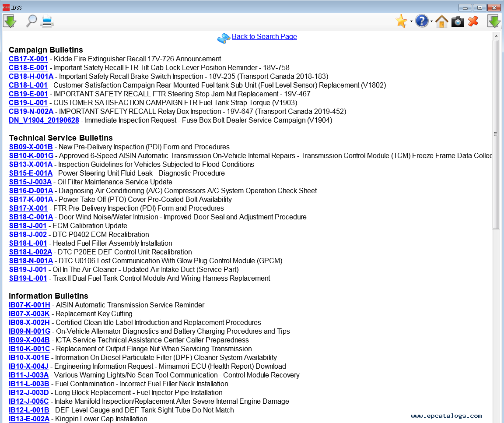Open campaign bulletin CB17-X-001
Viewport: 504px width, 423px height.
pyautogui.click(x=28, y=59)
